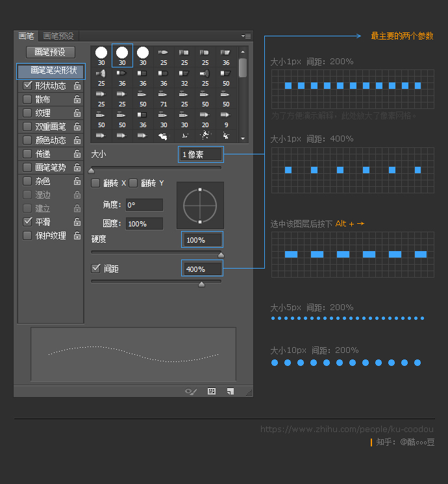The height and width of the screenshot is (484, 448).
Task: Uncheck the 形状动态 checkbox
Action: point(27,86)
